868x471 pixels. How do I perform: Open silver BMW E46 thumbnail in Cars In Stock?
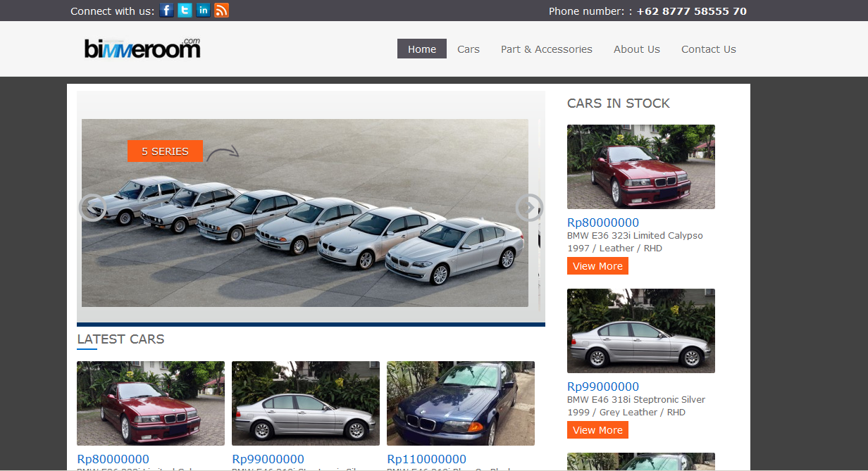(x=640, y=331)
